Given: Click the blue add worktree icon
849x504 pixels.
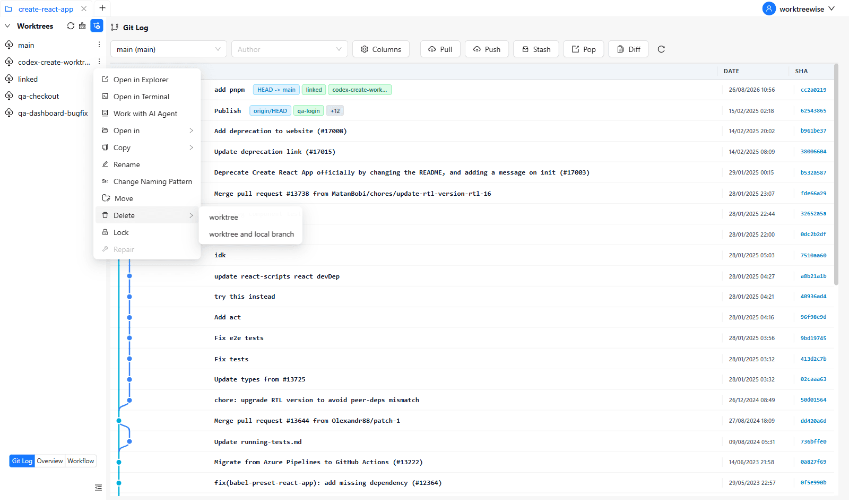Looking at the screenshot, I should pyautogui.click(x=97, y=26).
